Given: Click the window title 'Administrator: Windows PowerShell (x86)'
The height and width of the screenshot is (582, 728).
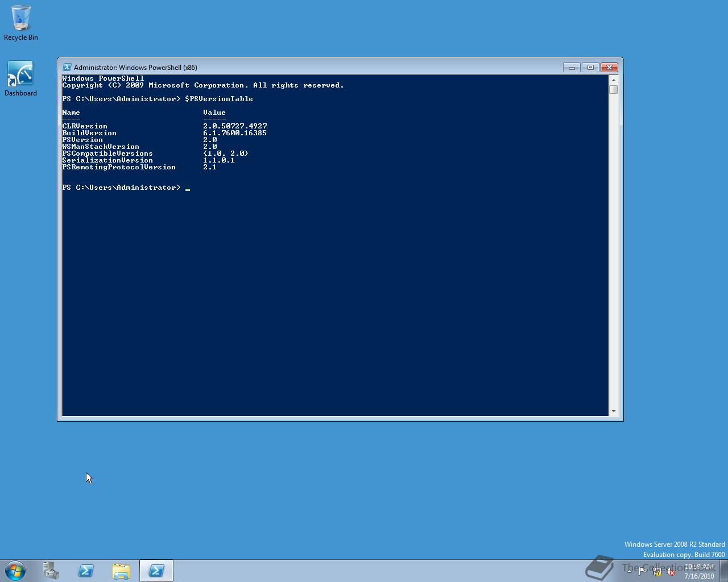Looking at the screenshot, I should 135,67.
